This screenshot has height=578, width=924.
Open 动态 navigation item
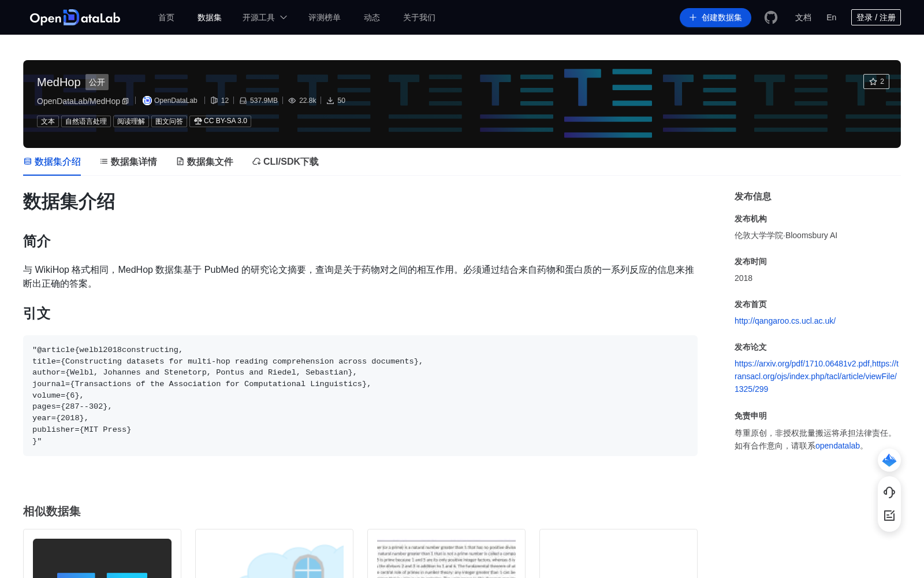click(x=372, y=17)
